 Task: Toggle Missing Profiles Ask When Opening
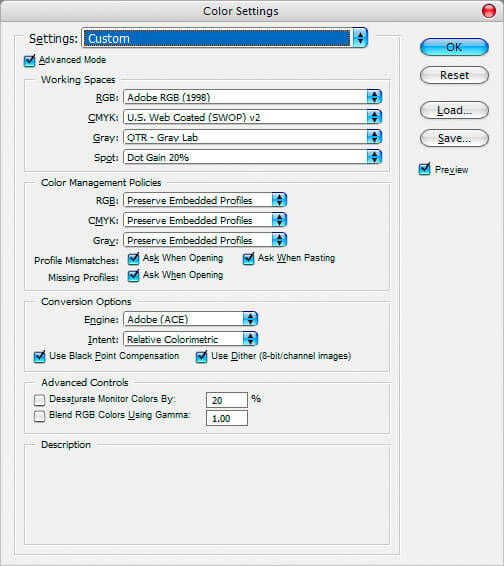pos(133,275)
